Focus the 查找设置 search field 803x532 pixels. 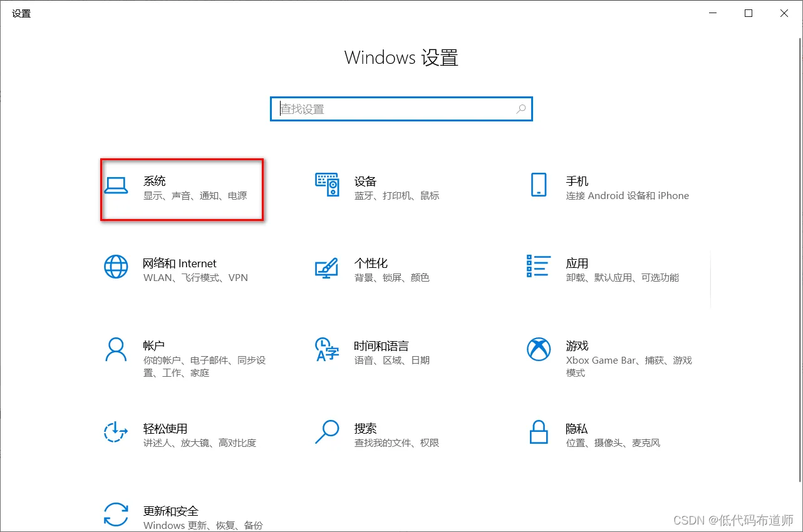(401, 109)
